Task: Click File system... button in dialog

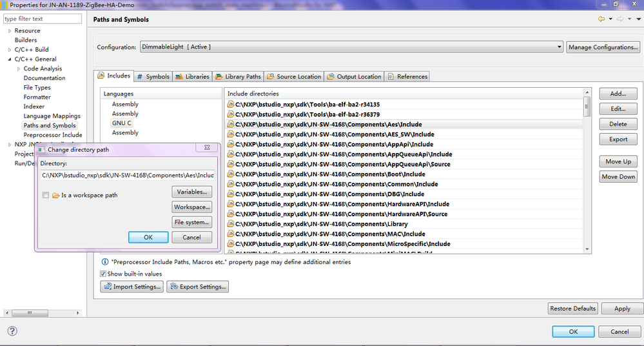Action: tap(192, 222)
